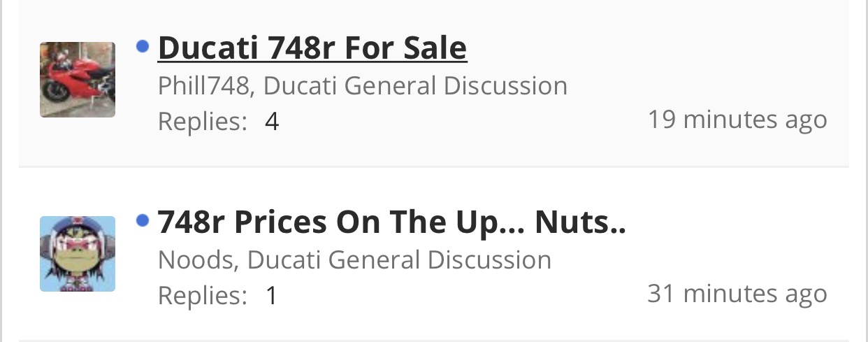
Task: Click reply count 1 on 748r Prices thread
Action: click(x=271, y=296)
